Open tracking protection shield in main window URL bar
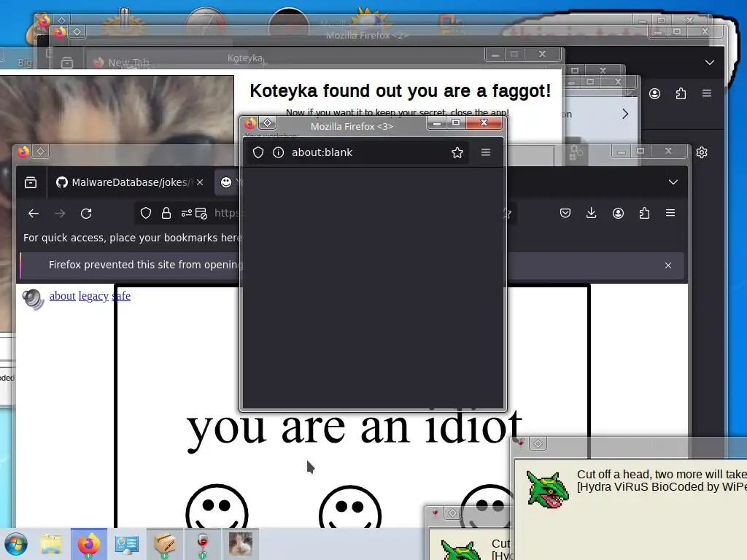 point(146,214)
